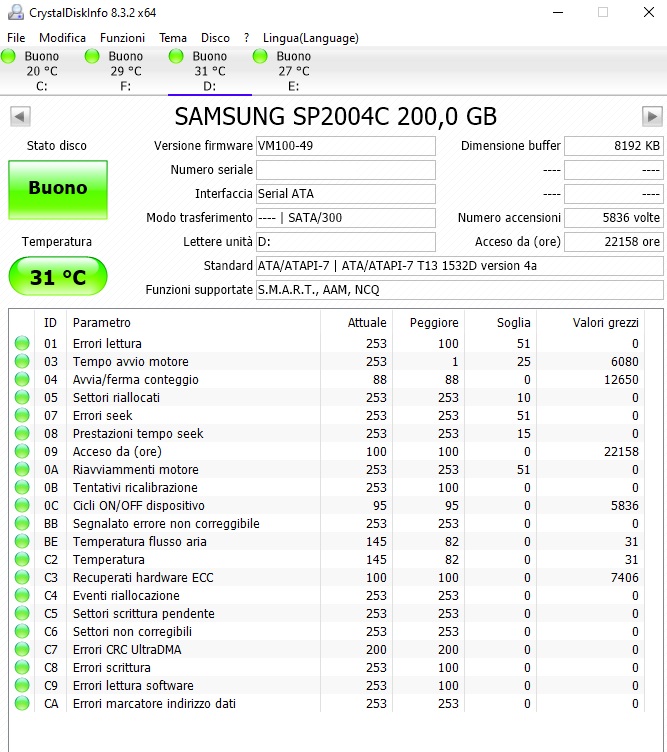Image resolution: width=667 pixels, height=752 pixels.
Task: Click green status dot for Riavviammenti motore
Action: (22, 469)
